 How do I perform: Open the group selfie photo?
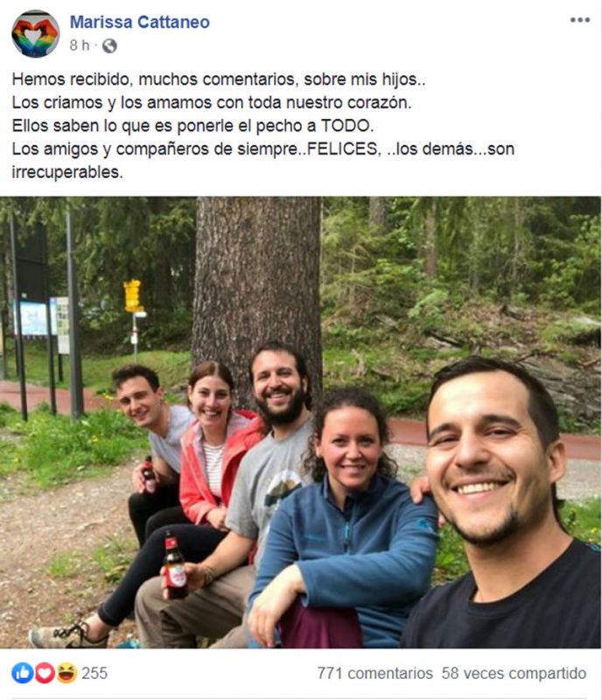[300, 423]
